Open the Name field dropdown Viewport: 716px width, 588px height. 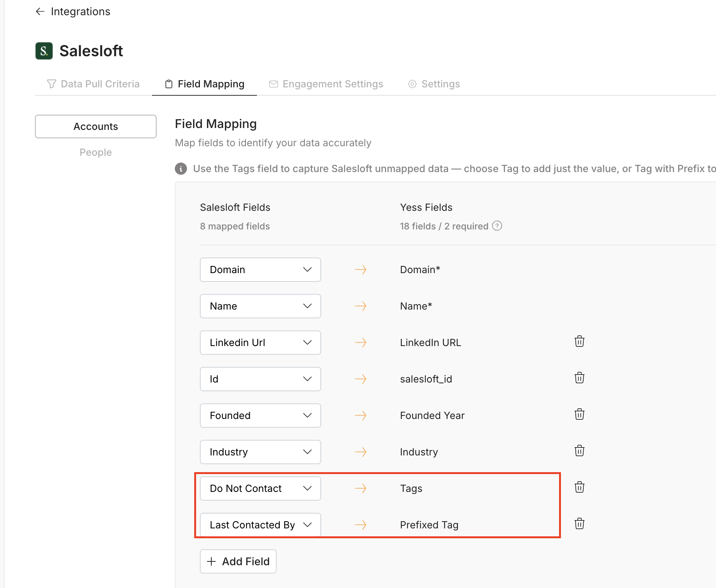(260, 306)
